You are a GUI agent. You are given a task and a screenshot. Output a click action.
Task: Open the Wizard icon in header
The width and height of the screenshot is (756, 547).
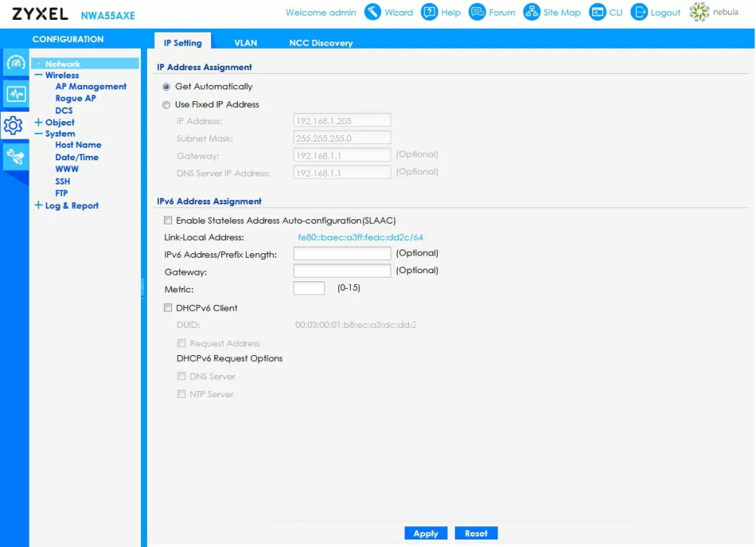point(373,12)
